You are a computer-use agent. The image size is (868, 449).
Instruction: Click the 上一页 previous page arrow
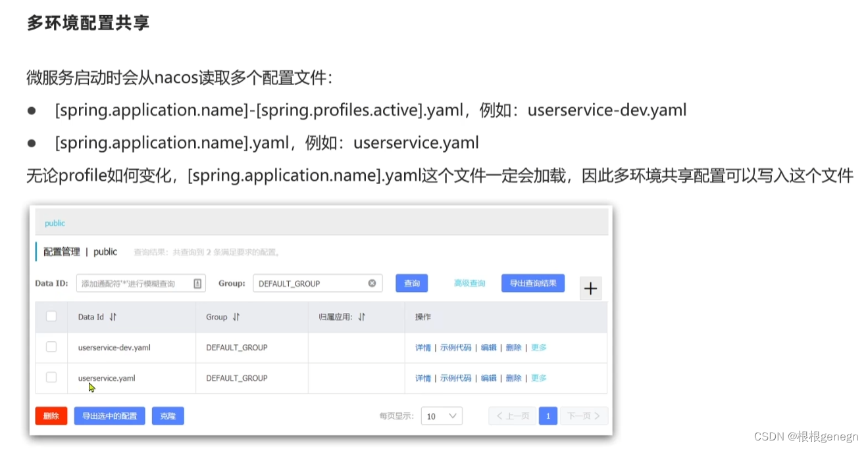pyautogui.click(x=512, y=415)
